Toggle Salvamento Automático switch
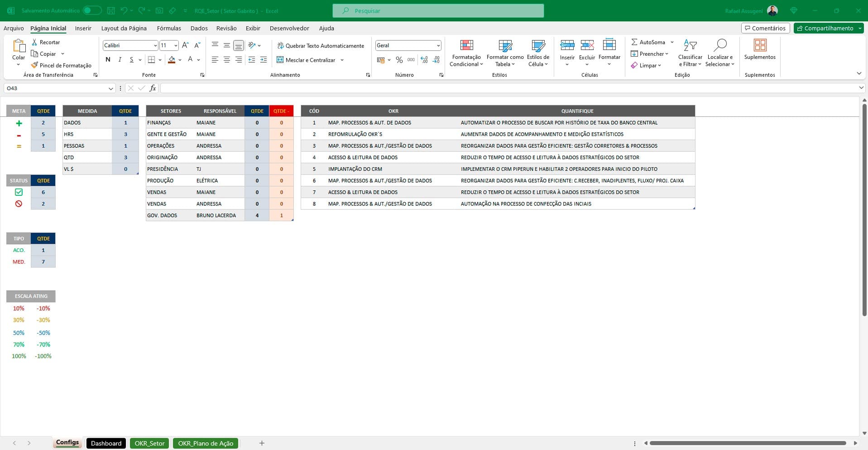 [92, 10]
